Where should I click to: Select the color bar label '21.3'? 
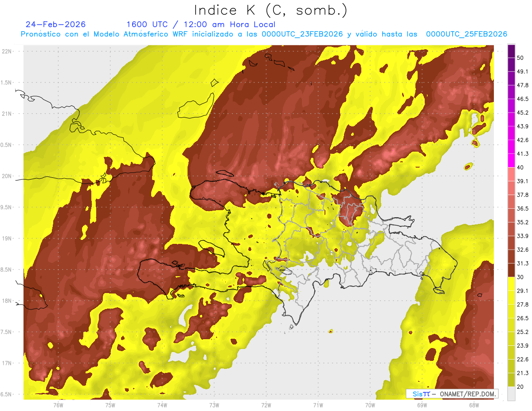(x=522, y=373)
